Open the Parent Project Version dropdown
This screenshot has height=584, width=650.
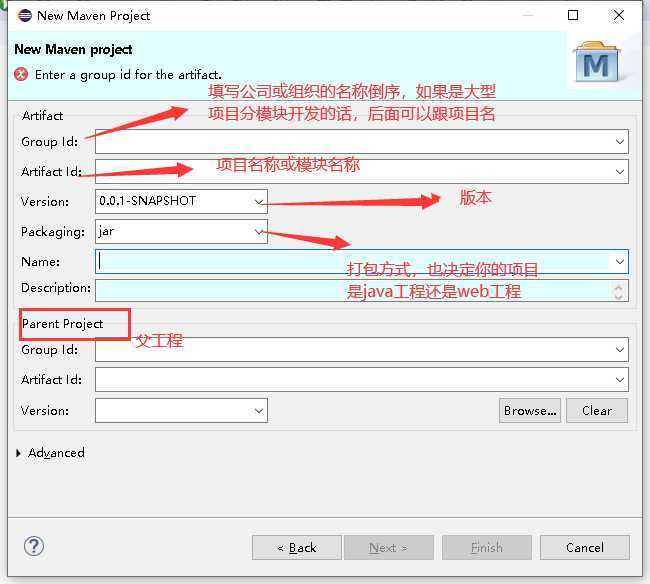pos(259,411)
